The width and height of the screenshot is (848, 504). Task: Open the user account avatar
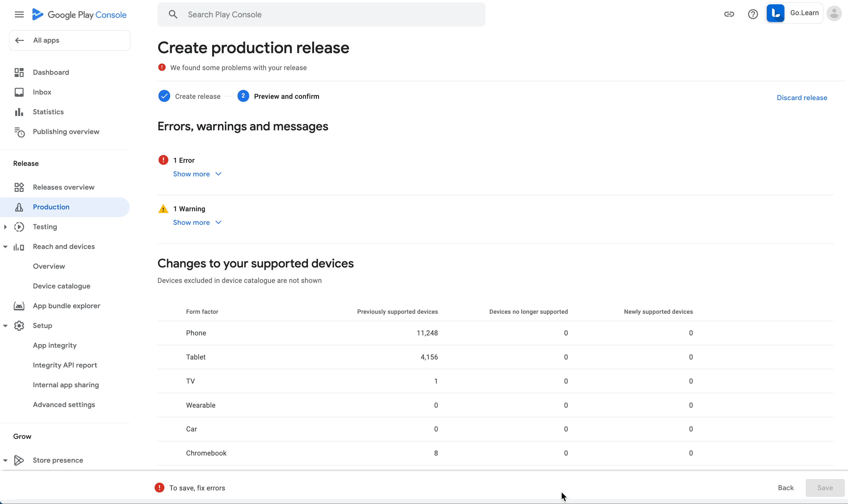coord(834,14)
